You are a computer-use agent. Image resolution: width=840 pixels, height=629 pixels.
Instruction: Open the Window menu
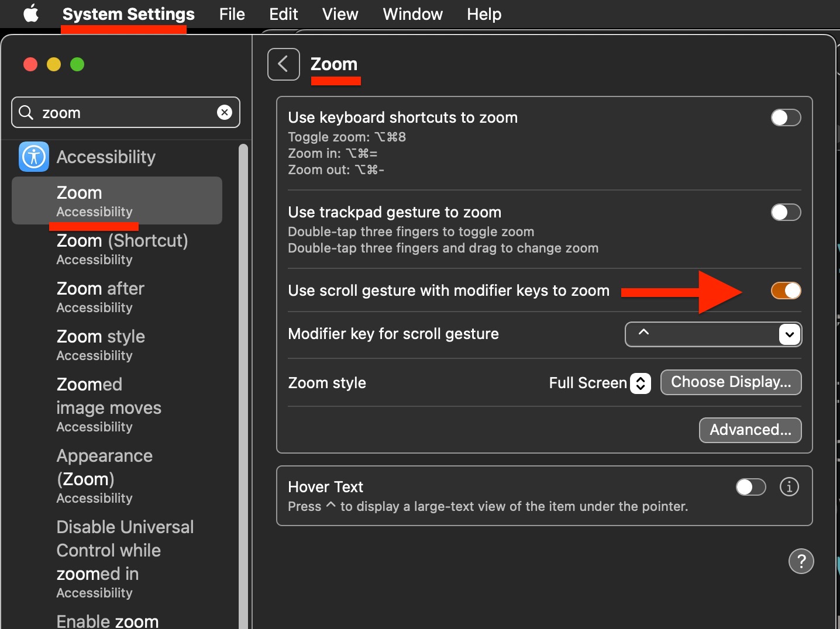(413, 14)
